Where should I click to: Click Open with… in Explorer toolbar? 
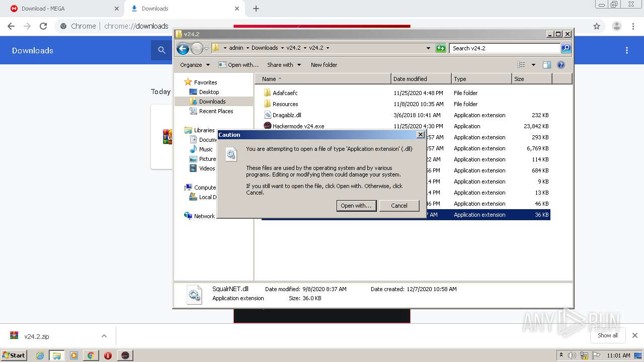(x=238, y=65)
